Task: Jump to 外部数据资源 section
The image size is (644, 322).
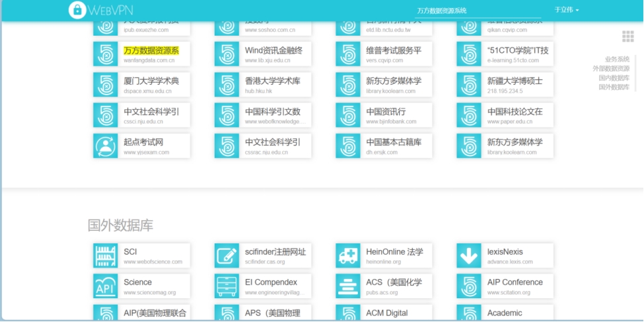Action: point(611,69)
